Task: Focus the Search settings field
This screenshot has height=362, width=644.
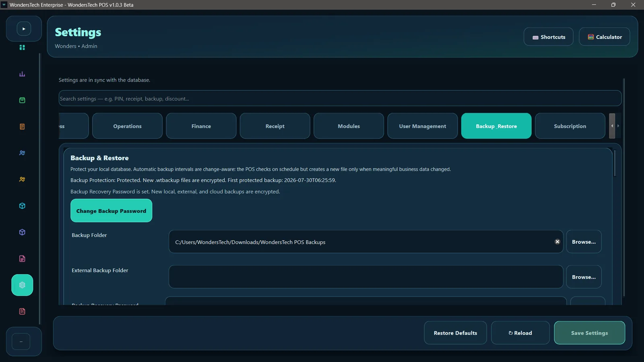Action: [x=340, y=98]
